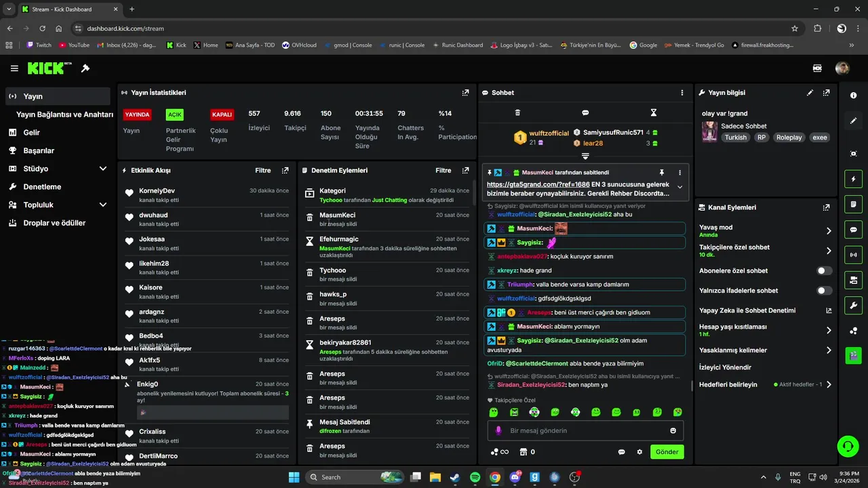Open the gta5grand.com link in pinned message

click(x=540, y=184)
